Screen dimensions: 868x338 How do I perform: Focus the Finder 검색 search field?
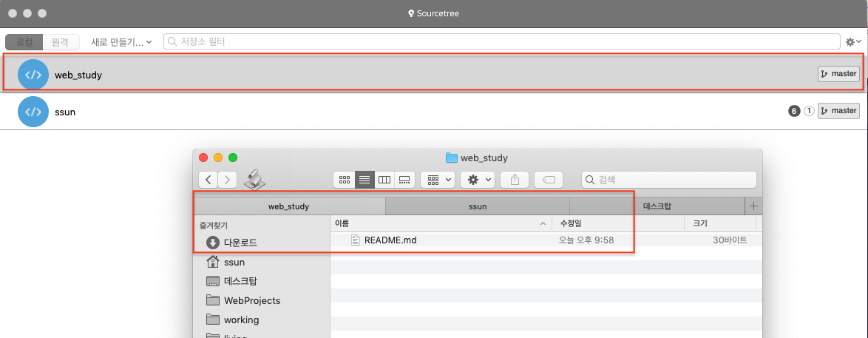pyautogui.click(x=668, y=180)
